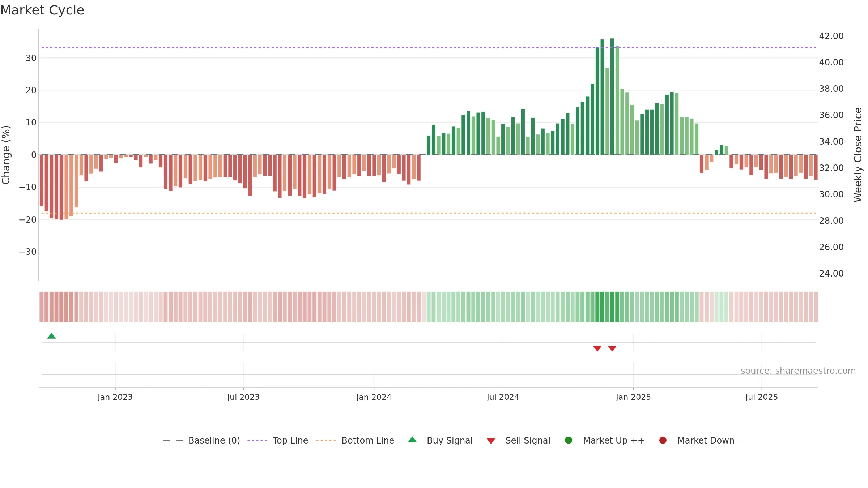Click the Jan 2023 axis label
The height and width of the screenshot is (488, 868).
(x=115, y=397)
